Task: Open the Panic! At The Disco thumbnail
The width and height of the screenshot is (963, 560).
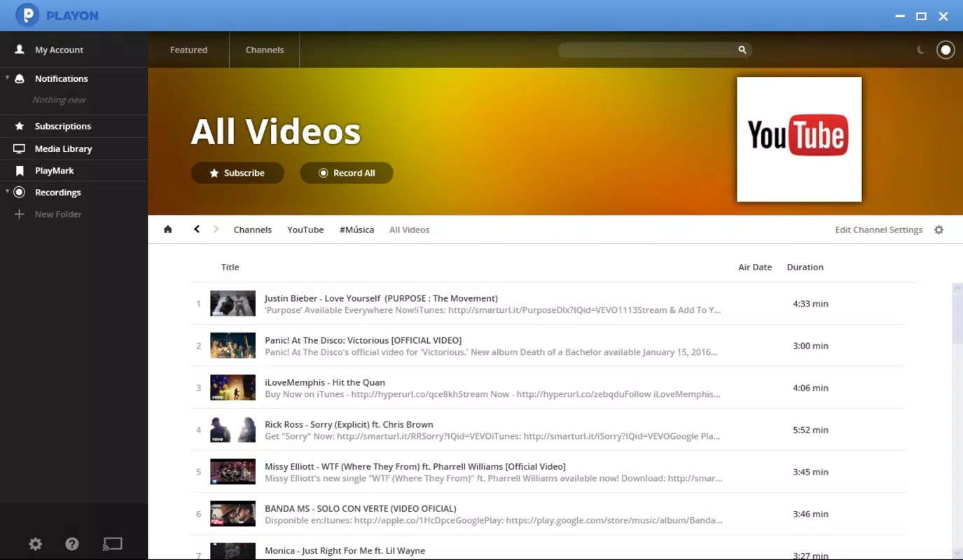Action: pyautogui.click(x=233, y=346)
